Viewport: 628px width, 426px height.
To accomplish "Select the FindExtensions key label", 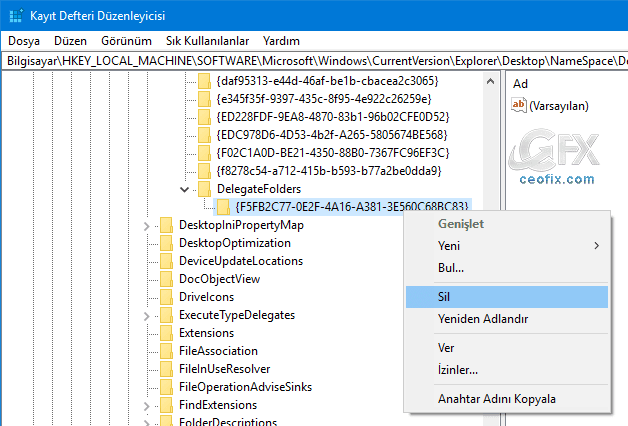I will coord(218,405).
